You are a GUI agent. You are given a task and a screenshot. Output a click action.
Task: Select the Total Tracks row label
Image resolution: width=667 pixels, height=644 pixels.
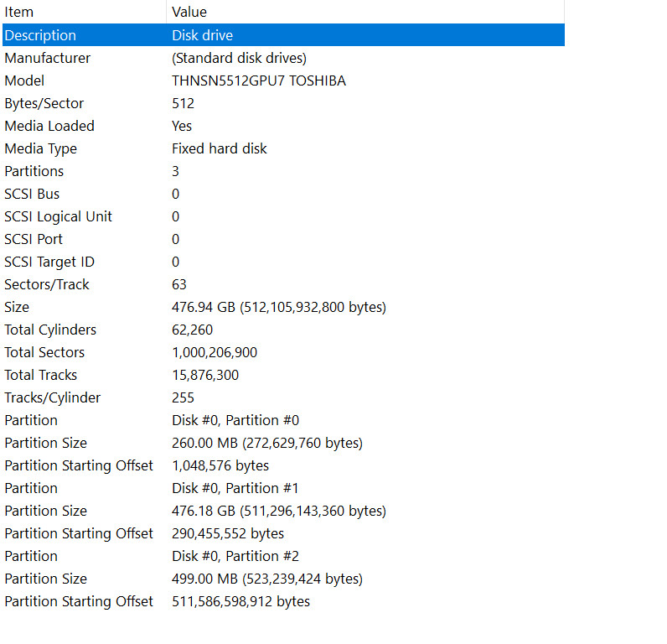41,375
